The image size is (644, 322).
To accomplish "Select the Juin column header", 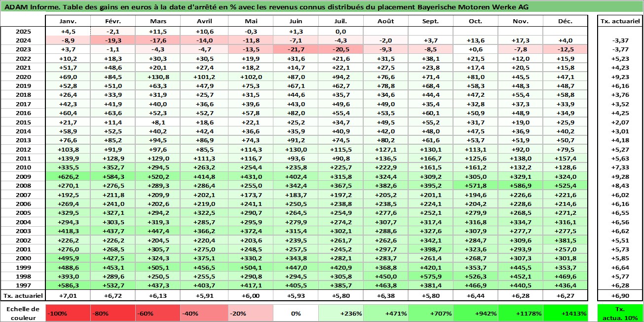I will [x=296, y=21].
